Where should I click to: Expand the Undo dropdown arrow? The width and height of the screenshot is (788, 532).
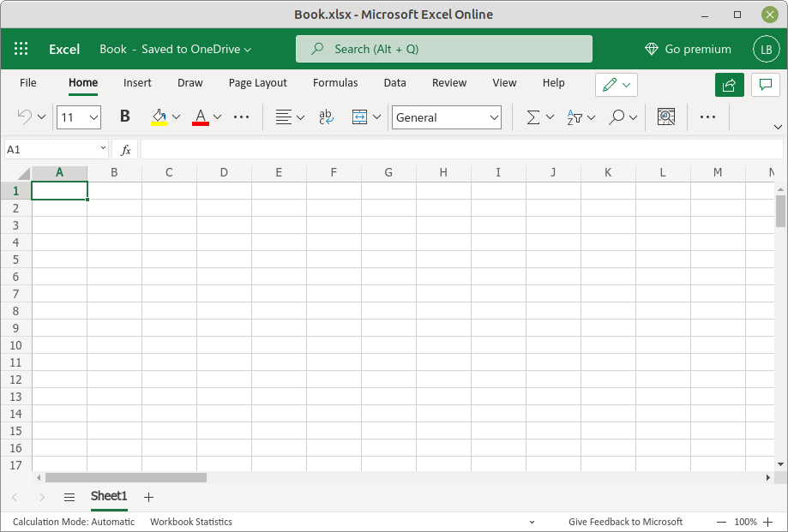coord(42,117)
